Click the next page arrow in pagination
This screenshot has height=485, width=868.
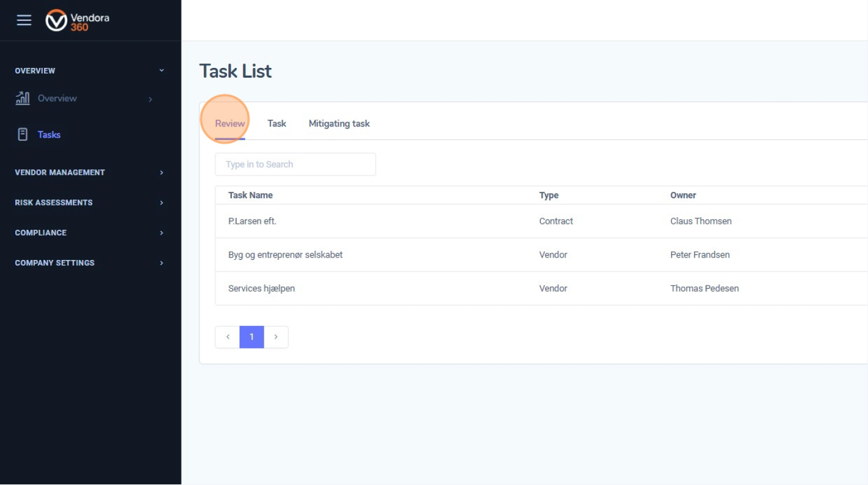[276, 336]
